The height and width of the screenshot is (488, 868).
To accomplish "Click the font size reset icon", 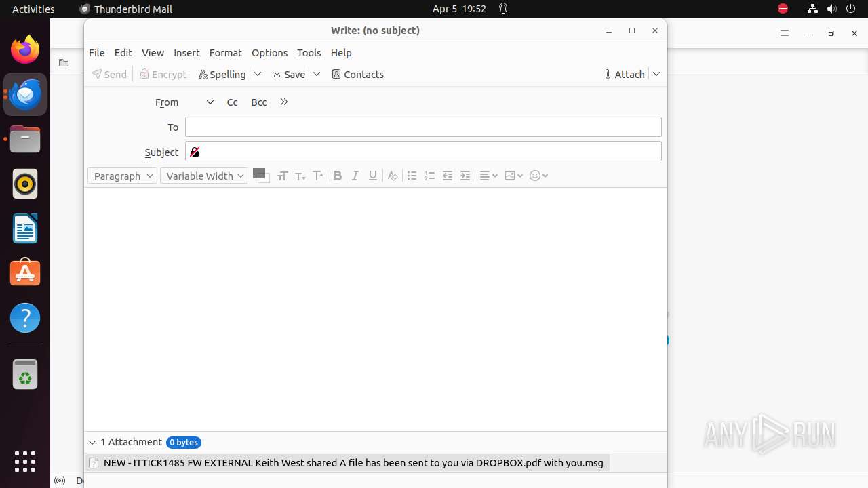I will pyautogui.click(x=282, y=176).
